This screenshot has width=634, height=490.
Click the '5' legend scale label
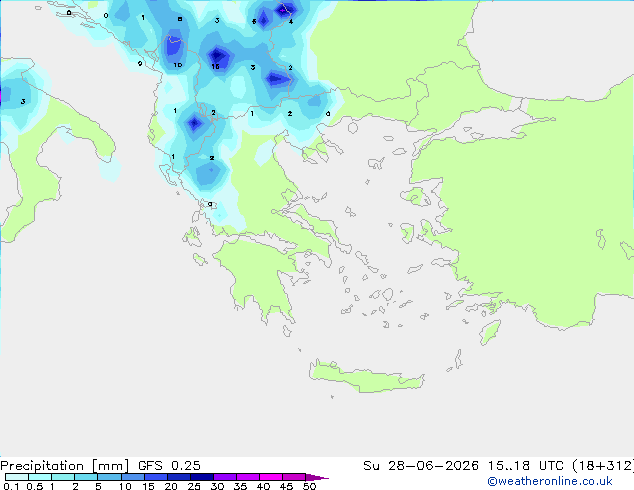98,486
